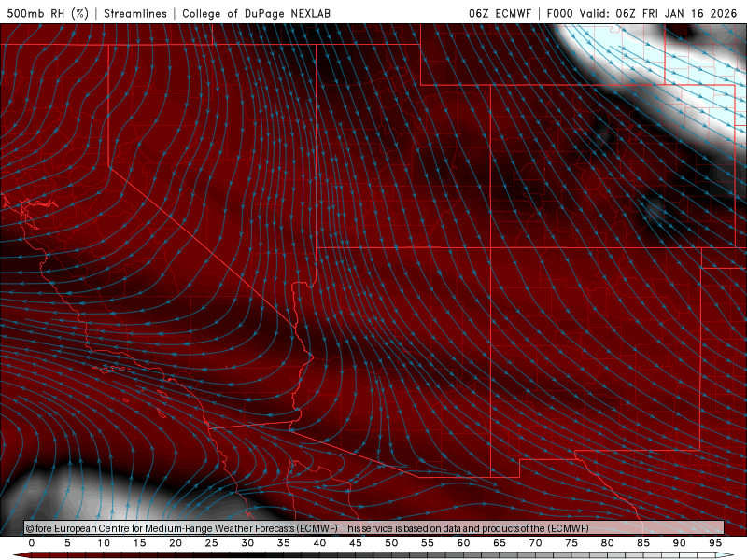Click the colorbar label "30"
This screenshot has height=560, width=747.
coord(247,543)
